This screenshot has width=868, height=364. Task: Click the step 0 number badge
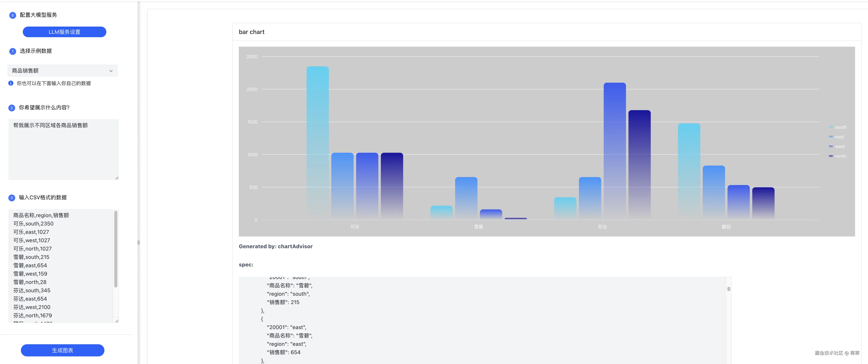[x=13, y=15]
